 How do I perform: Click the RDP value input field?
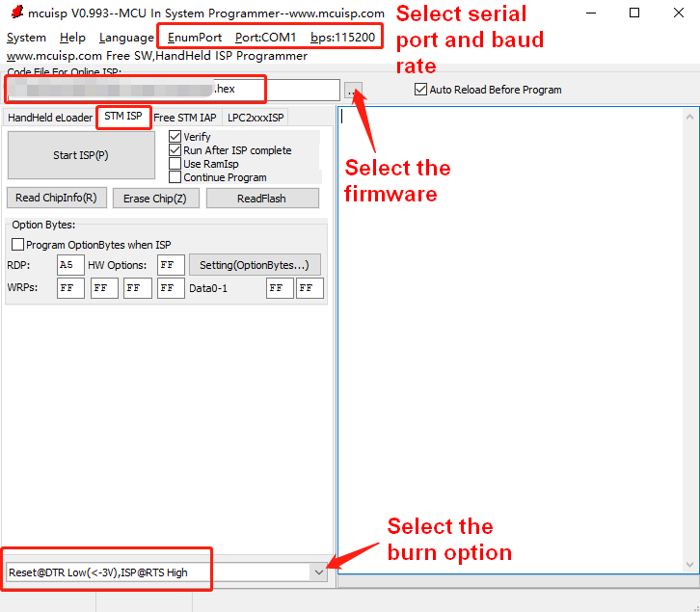(x=70, y=265)
